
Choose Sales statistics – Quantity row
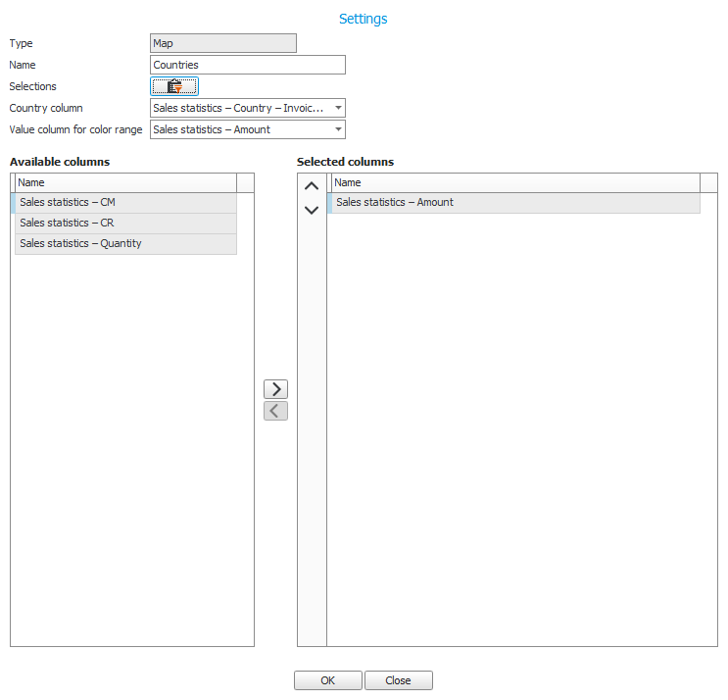tap(125, 243)
